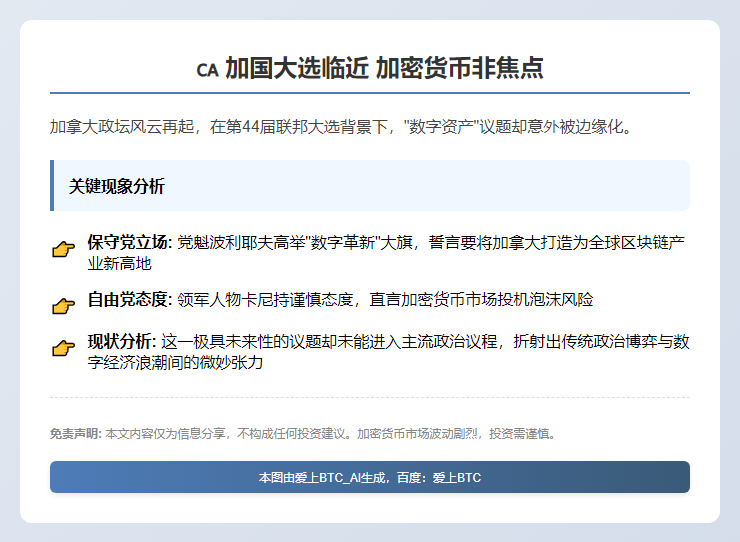The image size is (740, 542).
Task: Click the text 直言加密货币市场投机泡沫风险
Action: click(481, 299)
